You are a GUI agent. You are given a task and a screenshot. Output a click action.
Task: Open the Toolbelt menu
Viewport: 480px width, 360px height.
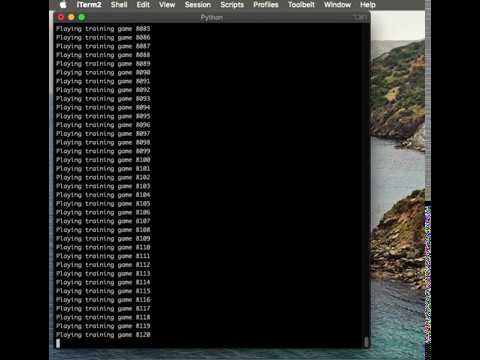pos(301,5)
